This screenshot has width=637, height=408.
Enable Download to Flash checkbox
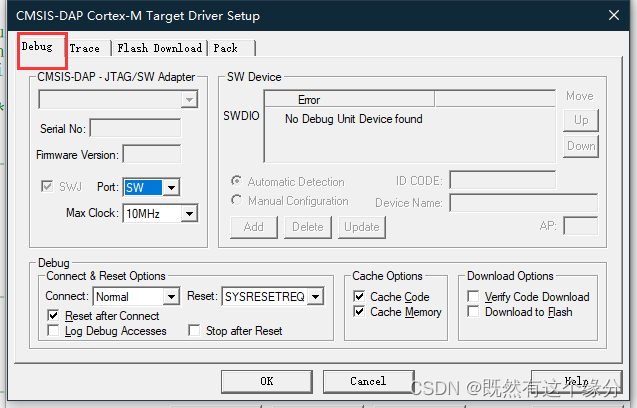point(473,311)
